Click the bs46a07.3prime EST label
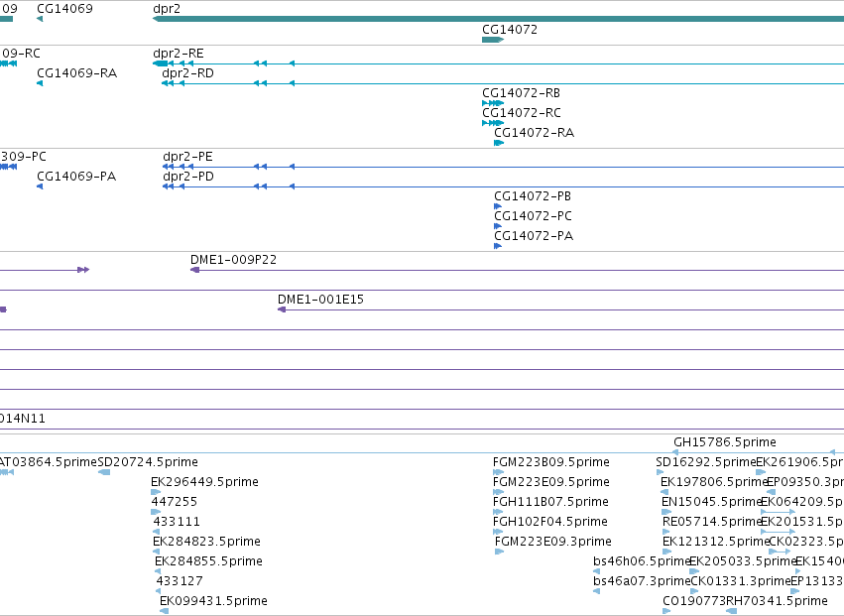 pos(642,581)
